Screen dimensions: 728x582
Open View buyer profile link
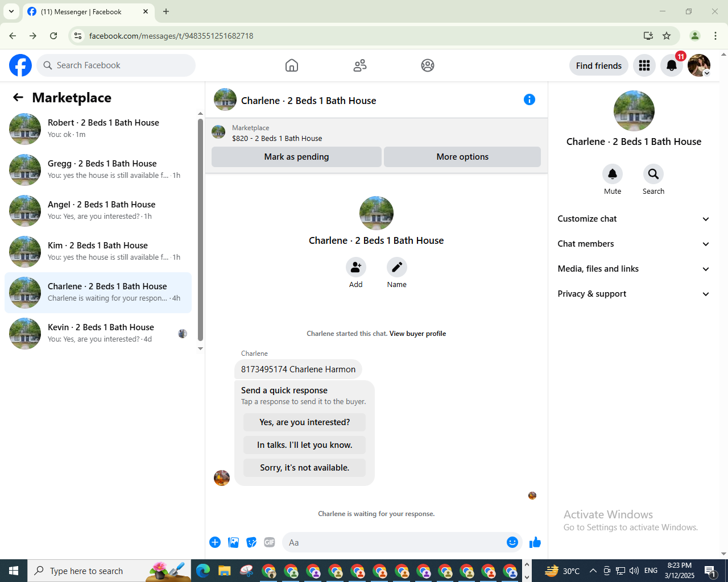click(417, 334)
